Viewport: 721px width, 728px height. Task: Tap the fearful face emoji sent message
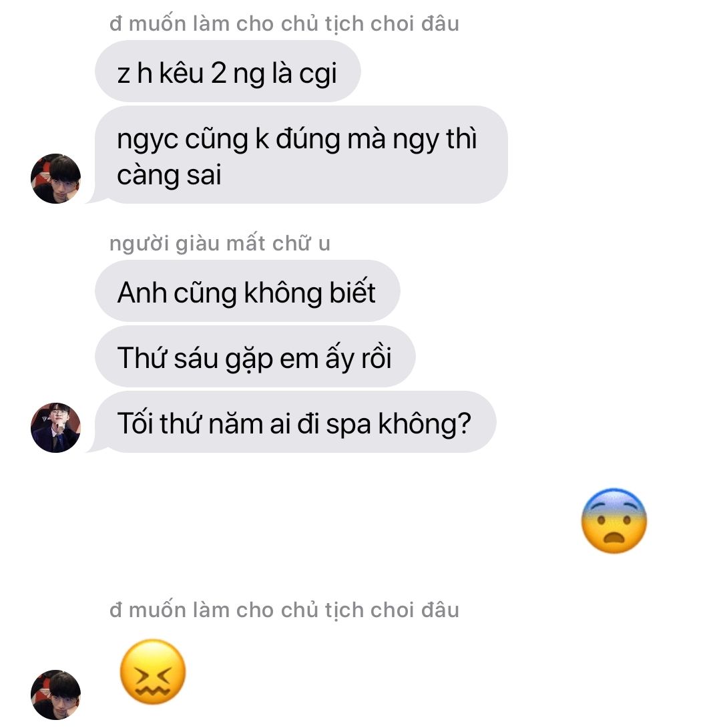(614, 521)
